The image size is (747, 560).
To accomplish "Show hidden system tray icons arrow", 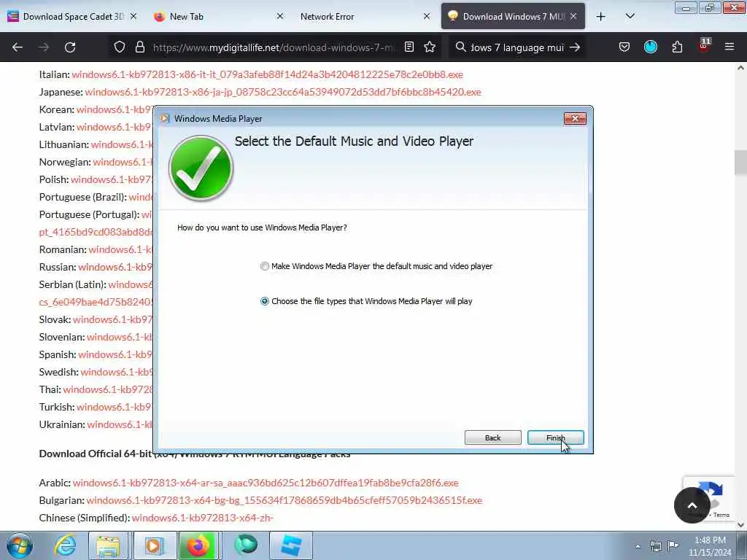I will click(638, 546).
